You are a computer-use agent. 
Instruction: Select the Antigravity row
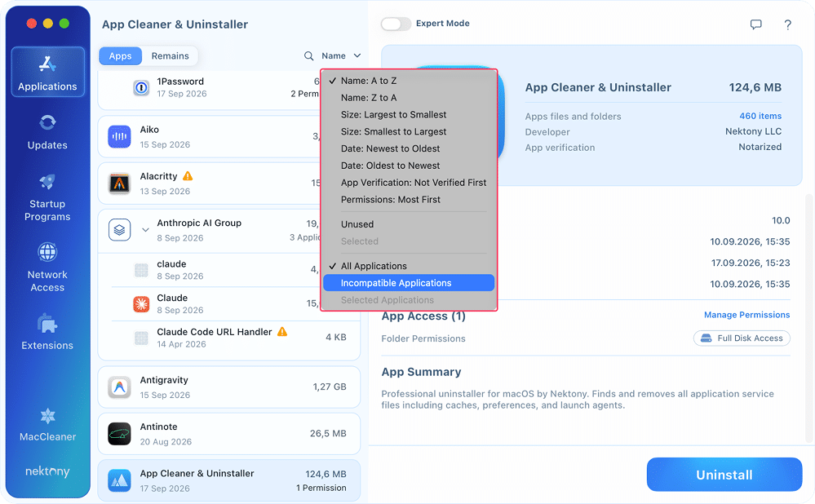(x=228, y=387)
